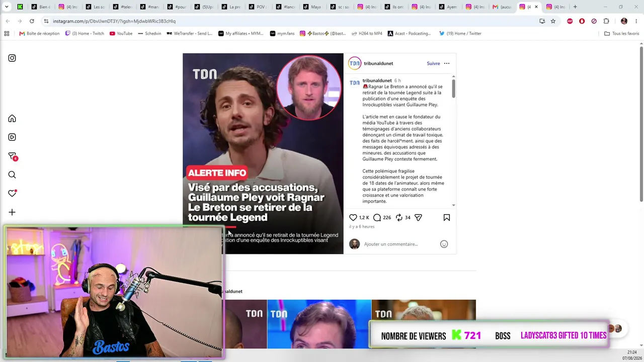Click the install app icon in address bar

click(x=542, y=21)
